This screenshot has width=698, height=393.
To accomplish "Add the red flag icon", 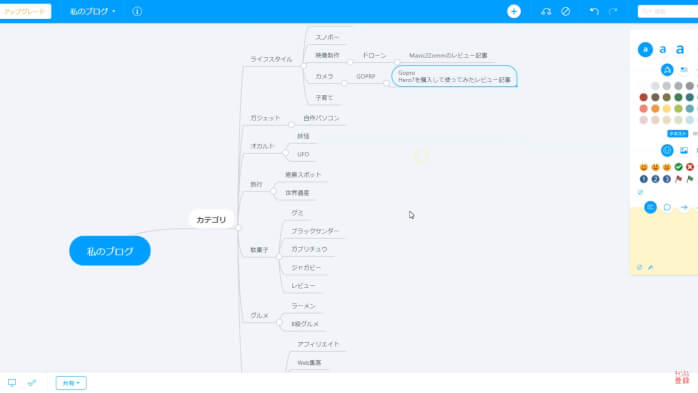I will [x=678, y=179].
